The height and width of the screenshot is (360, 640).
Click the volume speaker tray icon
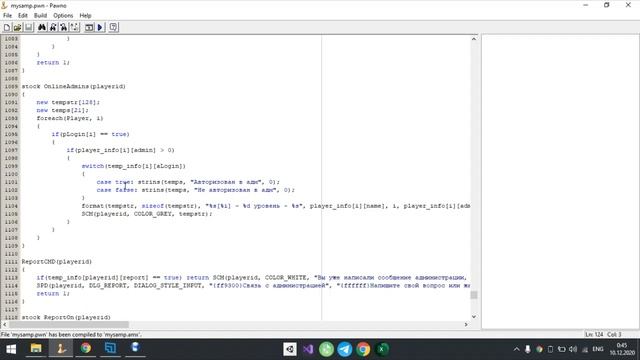[x=573, y=349]
